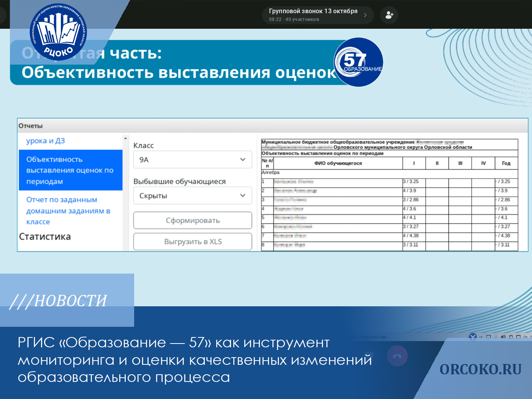Click the display monitor tray icon
The width and height of the screenshot is (532, 399).
(489, 337)
